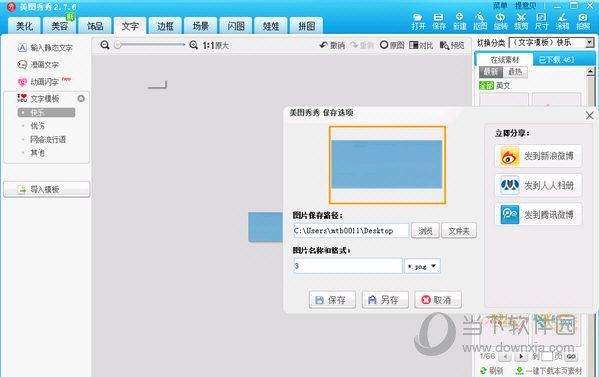Select 其他 template category
Image resolution: width=599 pixels, height=377 pixels.
point(37,153)
